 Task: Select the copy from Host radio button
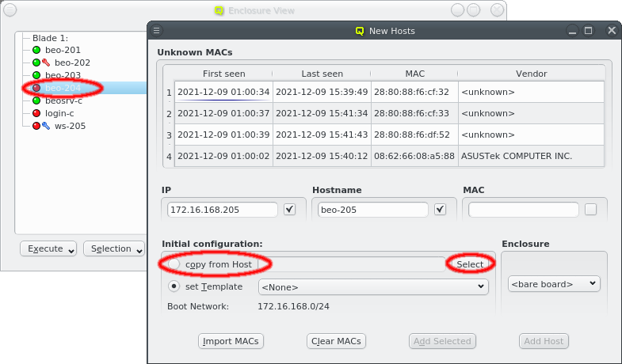click(x=174, y=264)
